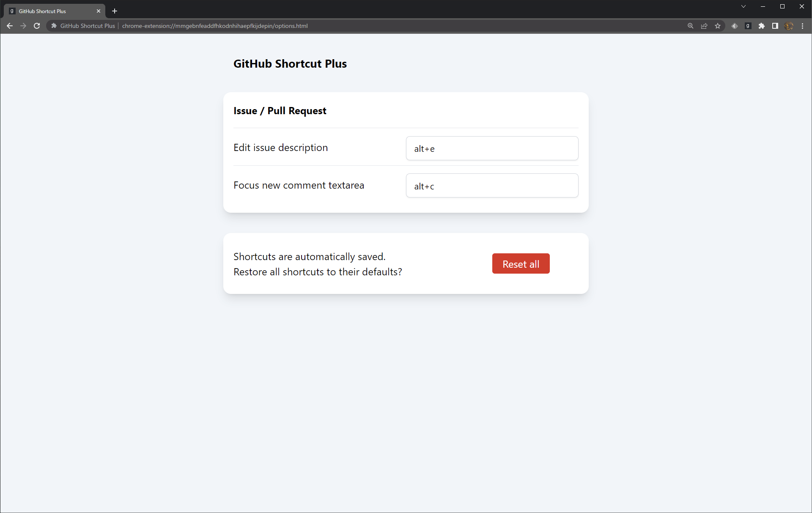Click the Focus new comment textarea shortcut field

tap(492, 186)
